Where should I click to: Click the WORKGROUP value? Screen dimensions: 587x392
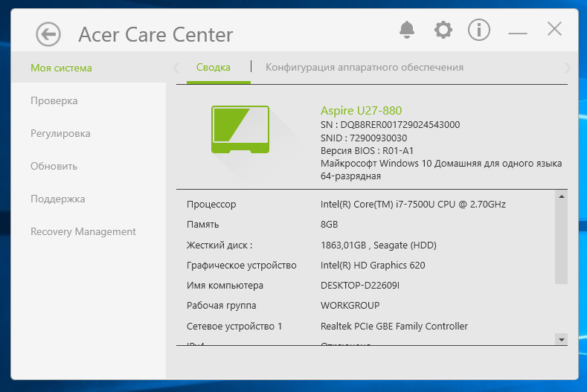[350, 306]
